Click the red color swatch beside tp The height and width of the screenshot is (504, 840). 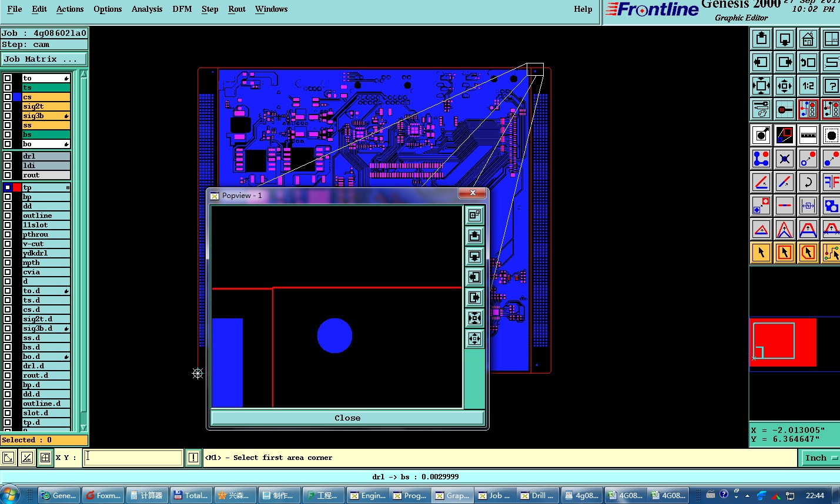coord(17,187)
